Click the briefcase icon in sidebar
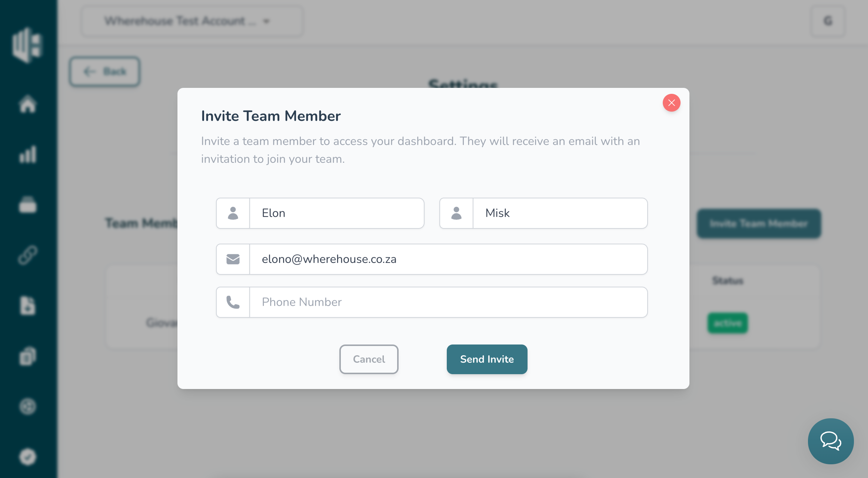 (x=28, y=205)
